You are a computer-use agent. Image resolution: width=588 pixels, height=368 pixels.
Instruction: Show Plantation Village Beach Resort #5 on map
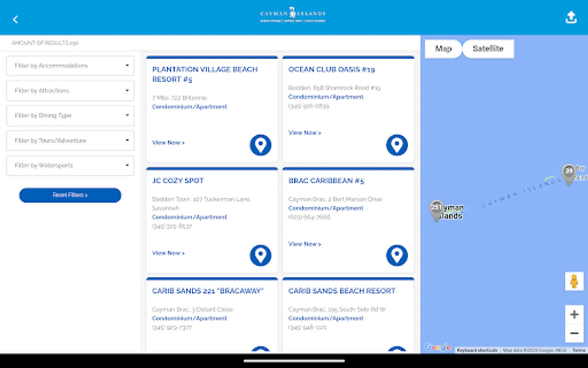point(261,145)
